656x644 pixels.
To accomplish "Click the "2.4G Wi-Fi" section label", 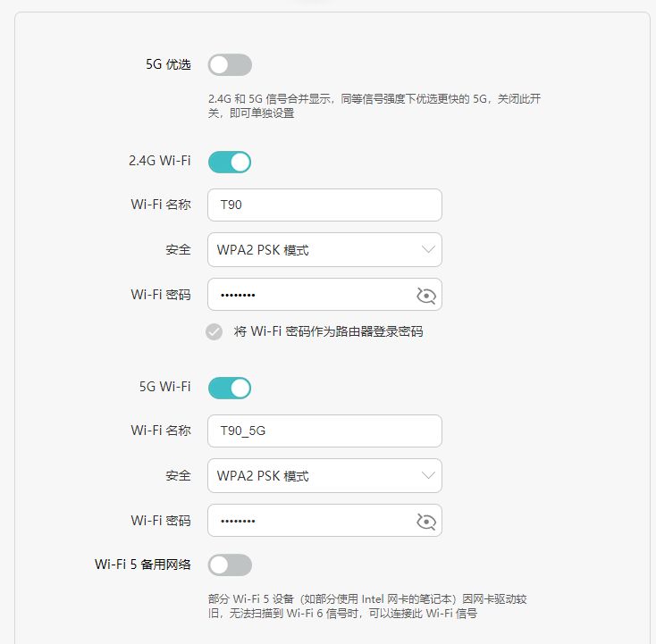I will [x=160, y=162].
